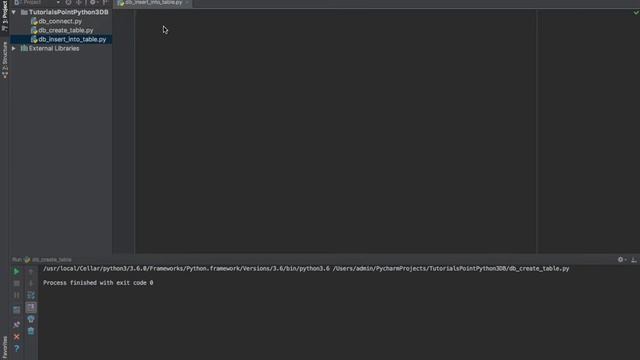The width and height of the screenshot is (640, 360).
Task: Click the editor line number gutter
Action: coord(123,131)
